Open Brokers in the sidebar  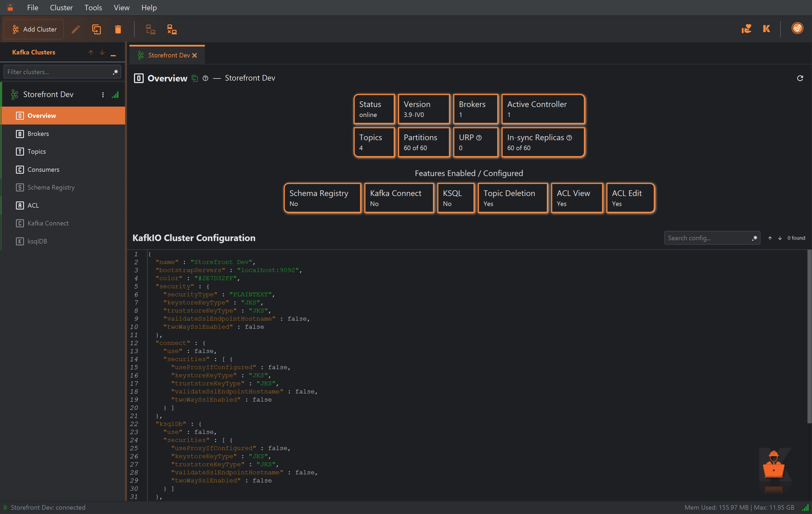click(x=63, y=133)
